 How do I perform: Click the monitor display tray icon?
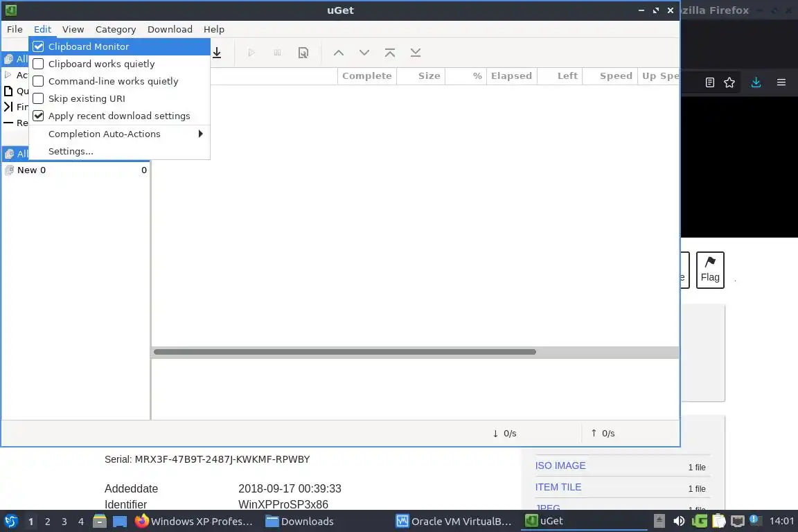tap(738, 522)
